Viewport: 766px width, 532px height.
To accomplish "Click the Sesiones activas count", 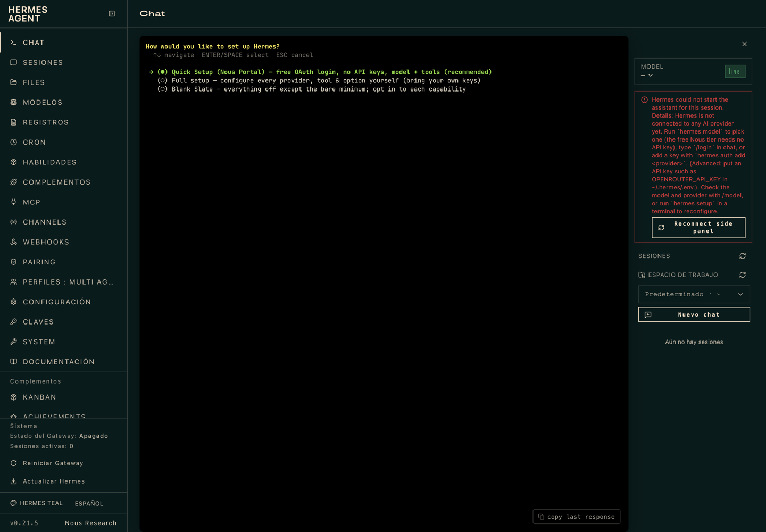I will [71, 446].
